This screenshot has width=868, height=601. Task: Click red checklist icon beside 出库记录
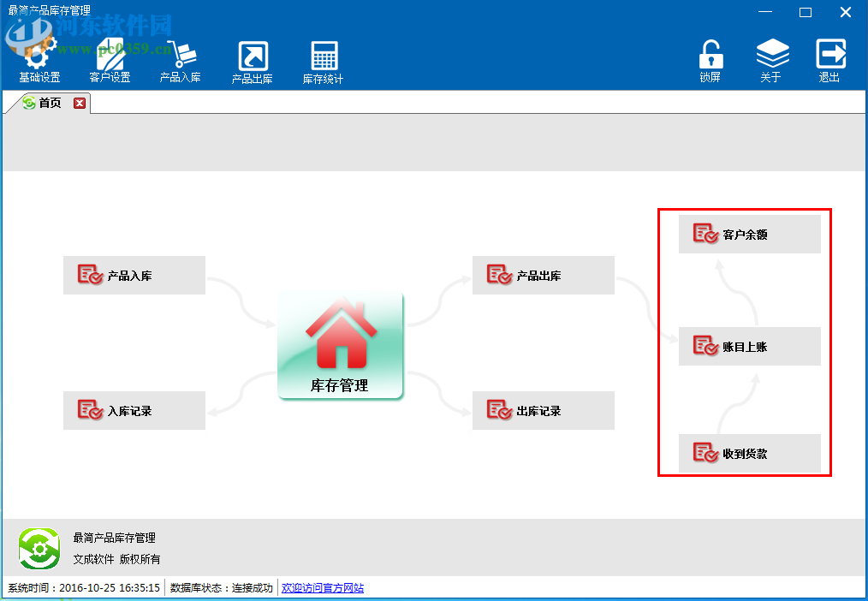point(499,410)
